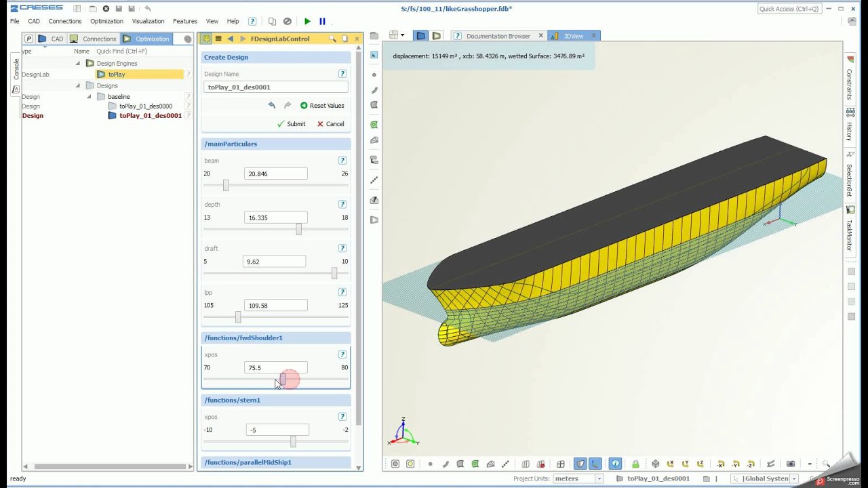Image resolution: width=868 pixels, height=488 pixels.
Task: Collapse the Design Engines tree node
Action: pos(78,63)
